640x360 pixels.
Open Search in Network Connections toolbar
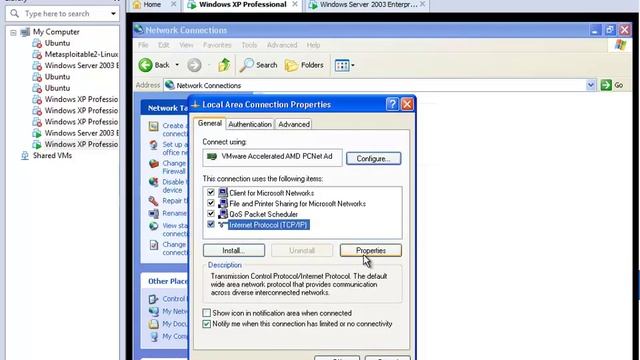tap(258, 65)
